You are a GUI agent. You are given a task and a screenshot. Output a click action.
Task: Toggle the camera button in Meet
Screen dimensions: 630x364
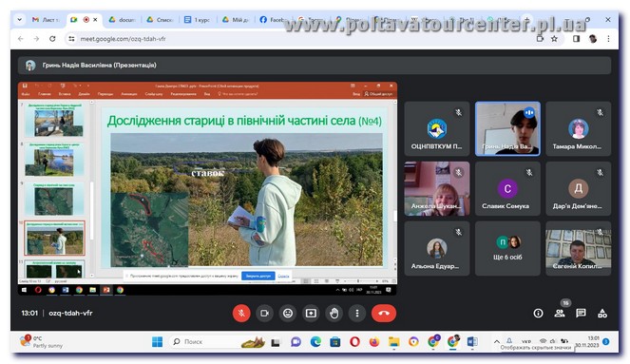click(264, 313)
